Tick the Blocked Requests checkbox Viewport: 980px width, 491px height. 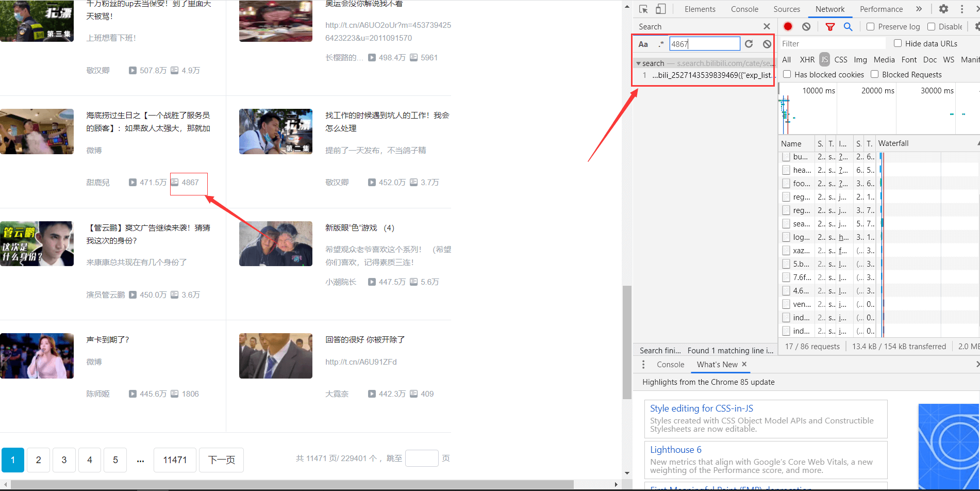(874, 74)
